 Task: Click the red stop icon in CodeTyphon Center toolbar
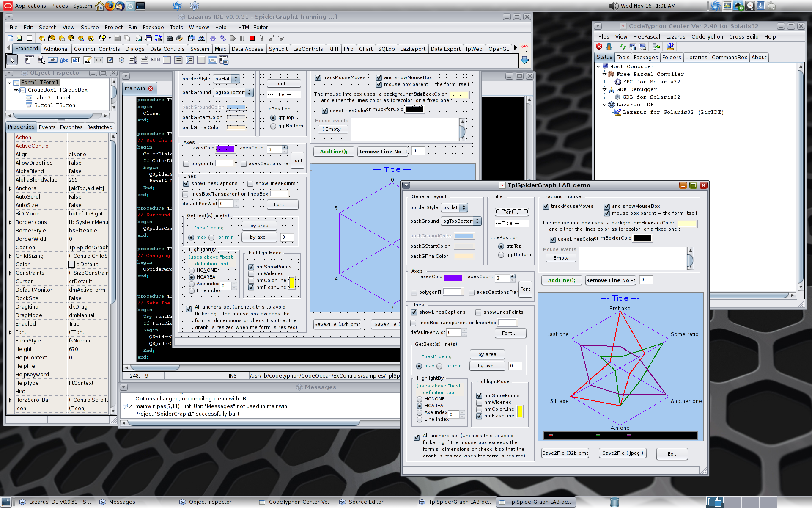coord(599,47)
